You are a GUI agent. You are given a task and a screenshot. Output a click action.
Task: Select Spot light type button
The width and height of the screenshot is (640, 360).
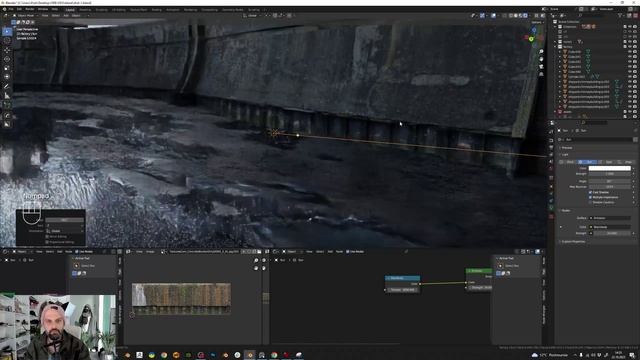pos(608,162)
